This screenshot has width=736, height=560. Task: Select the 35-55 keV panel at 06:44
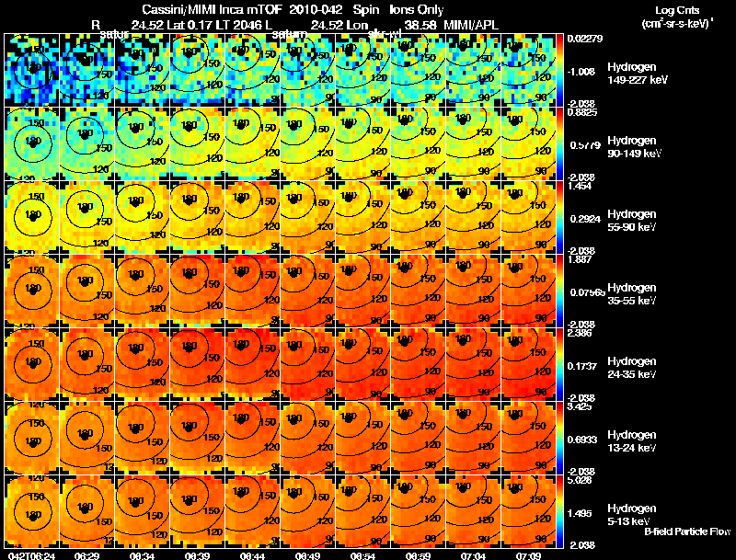(252, 291)
